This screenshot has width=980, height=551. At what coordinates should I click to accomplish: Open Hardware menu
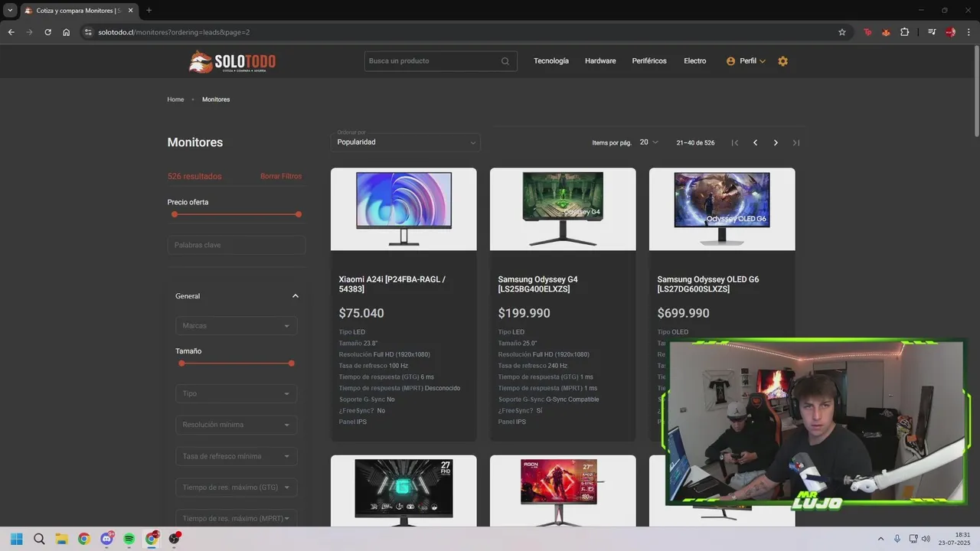(x=600, y=61)
